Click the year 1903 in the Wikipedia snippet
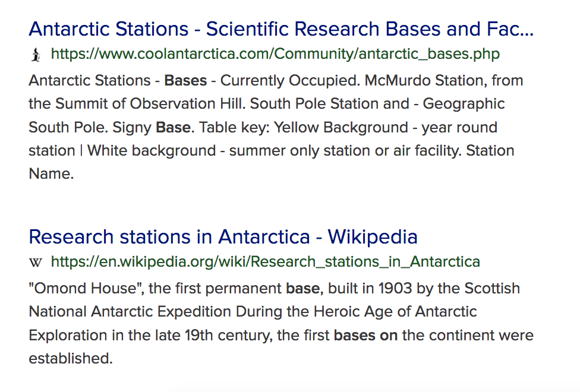The width and height of the screenshot is (580, 392). click(395, 288)
